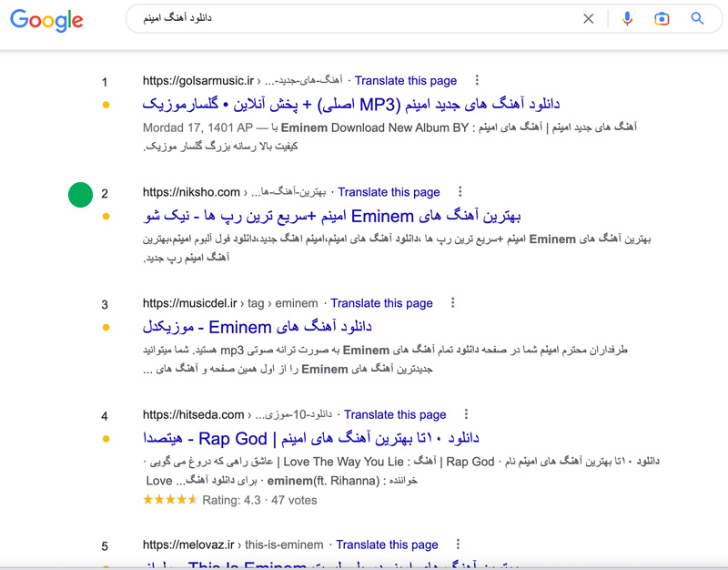This screenshot has width=728, height=570.
Task: Clear the search box with X icon
Action: 588,18
